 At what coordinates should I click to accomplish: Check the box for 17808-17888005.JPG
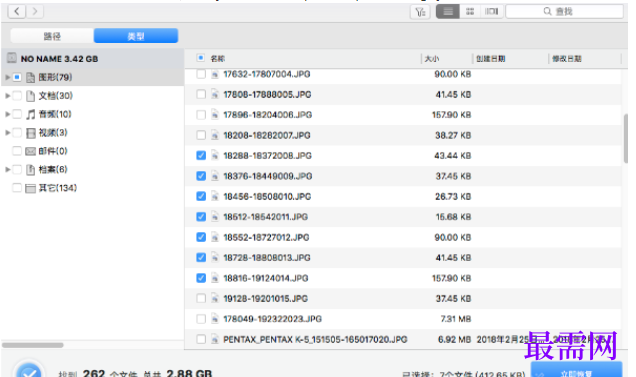pyautogui.click(x=201, y=94)
